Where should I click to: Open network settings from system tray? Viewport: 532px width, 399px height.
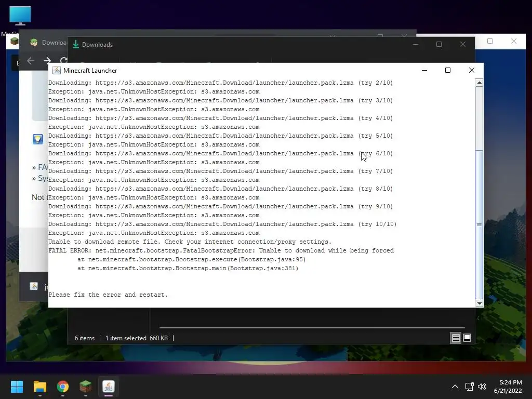[470, 387]
